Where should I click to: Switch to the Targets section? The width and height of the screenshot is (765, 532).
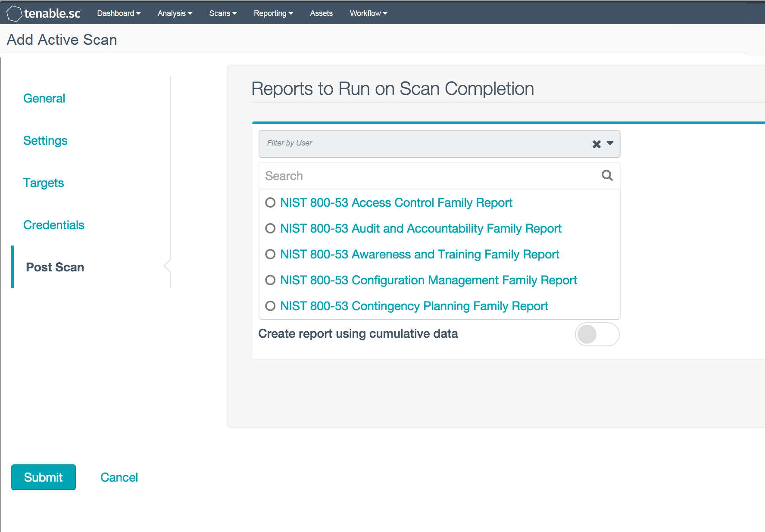[x=44, y=183]
